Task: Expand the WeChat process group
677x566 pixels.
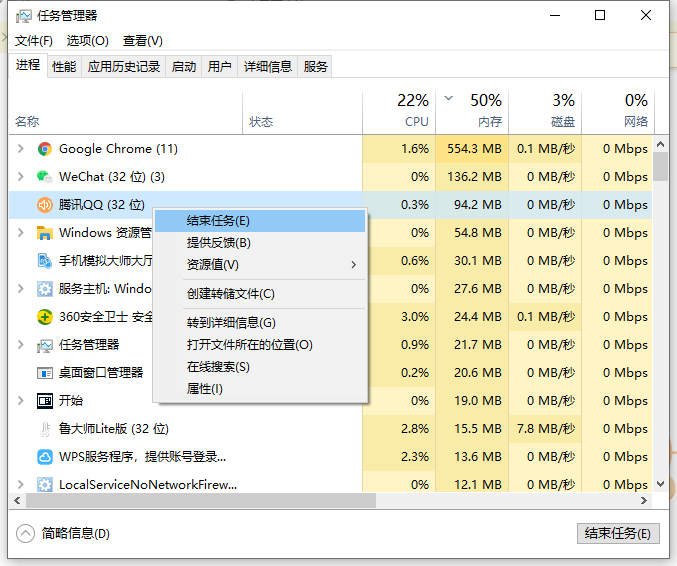Action: tap(20, 177)
